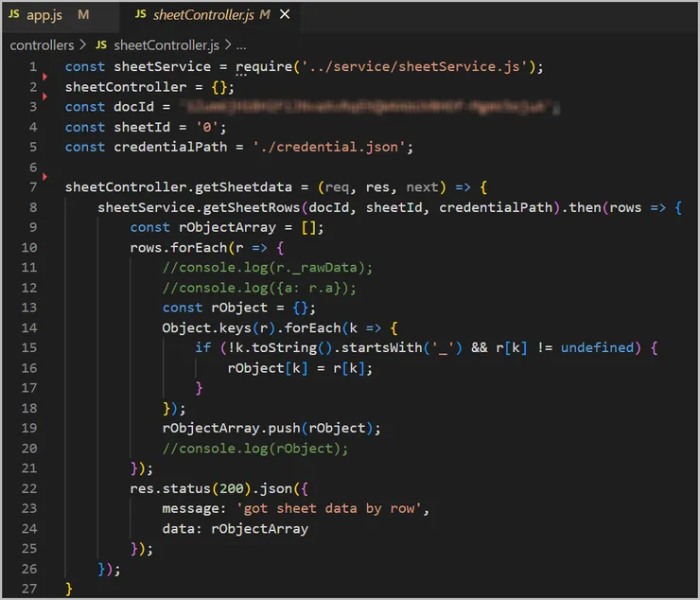The image size is (700, 600).
Task: Click Object.keys(r) on line 14
Action: [219, 328]
